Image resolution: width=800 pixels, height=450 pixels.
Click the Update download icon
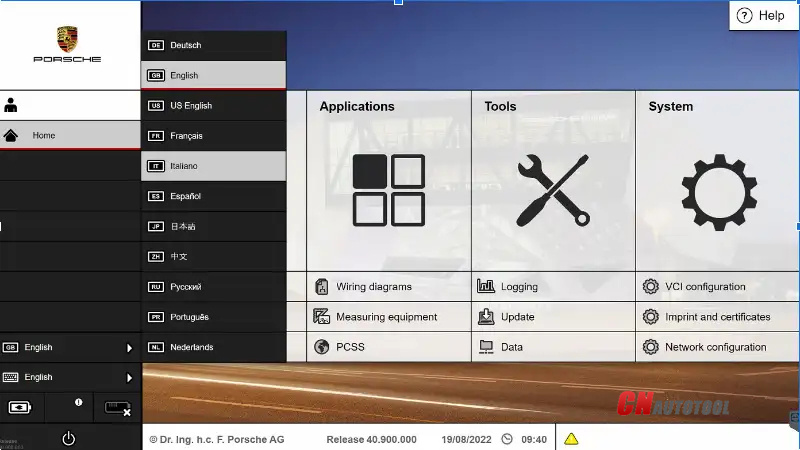[486, 317]
